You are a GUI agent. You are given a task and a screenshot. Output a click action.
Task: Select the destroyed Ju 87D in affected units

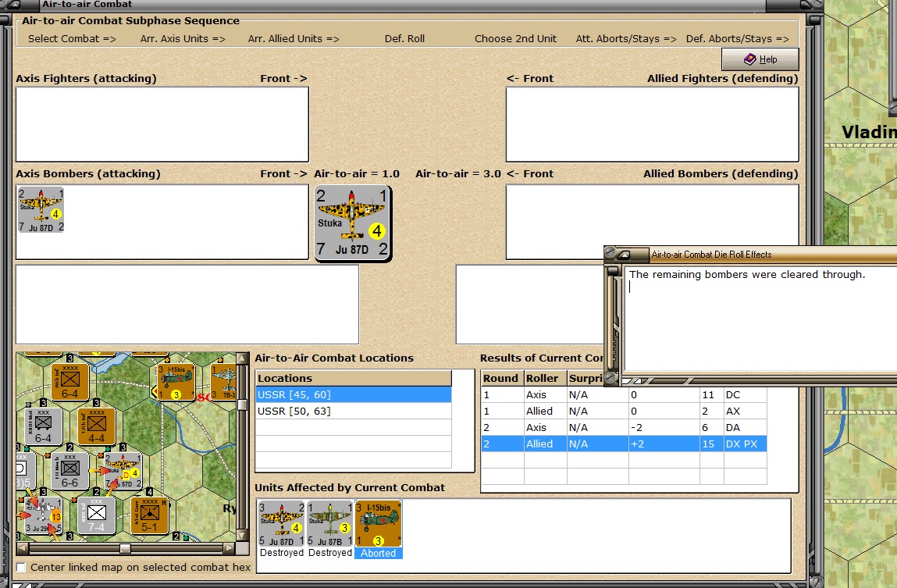click(282, 524)
